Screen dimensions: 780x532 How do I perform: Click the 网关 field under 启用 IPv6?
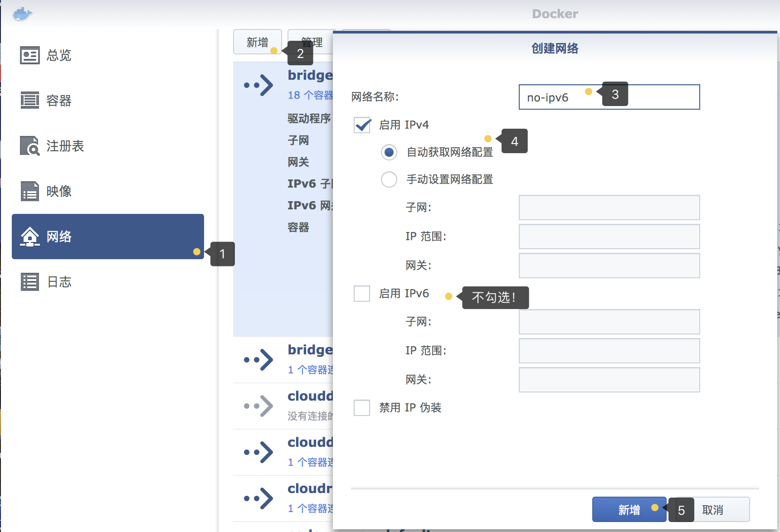pos(609,380)
